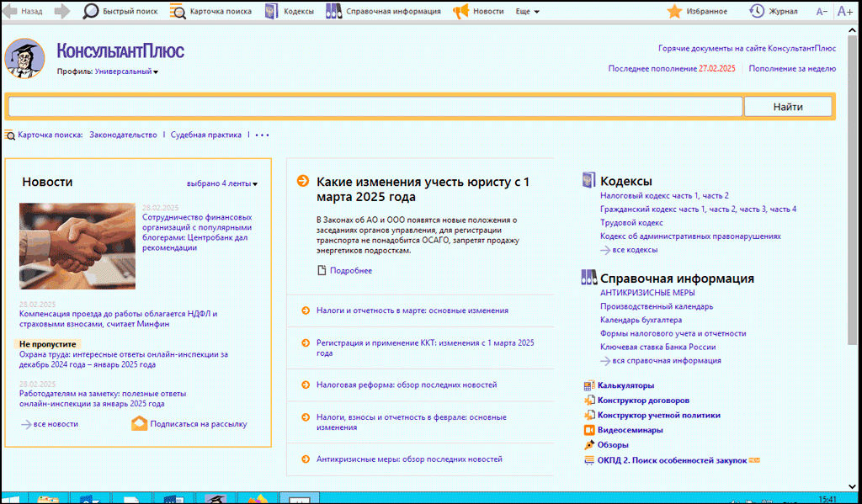Click the Видеосеминары icon
The width and height of the screenshot is (862, 504).
click(x=588, y=430)
